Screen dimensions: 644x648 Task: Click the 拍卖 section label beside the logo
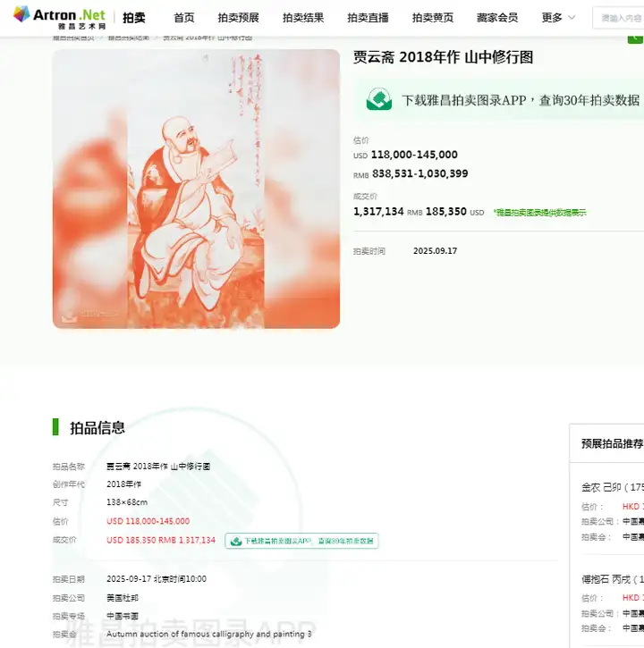click(134, 18)
